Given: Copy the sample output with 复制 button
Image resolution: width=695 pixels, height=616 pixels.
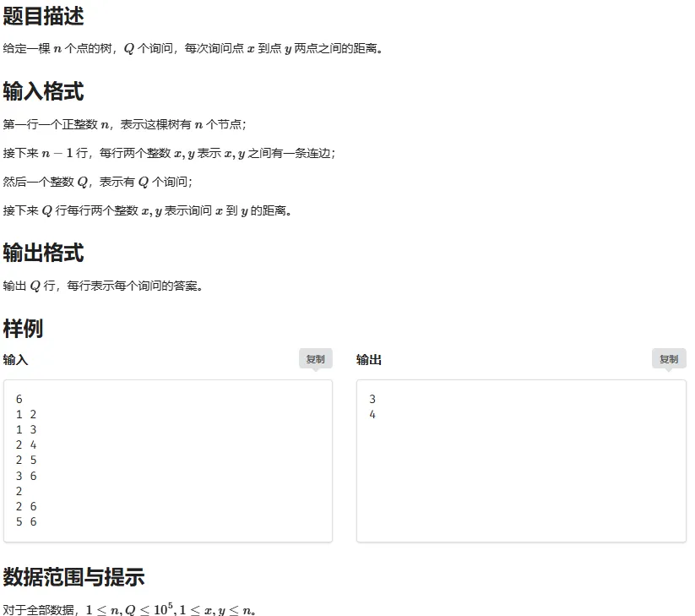Looking at the screenshot, I should coord(669,359).
